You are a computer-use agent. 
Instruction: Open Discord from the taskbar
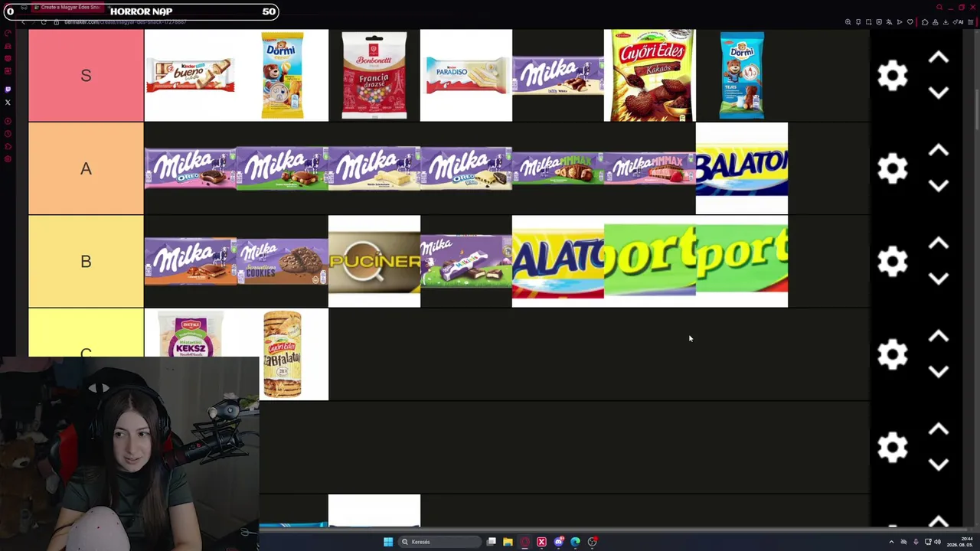[559, 542]
